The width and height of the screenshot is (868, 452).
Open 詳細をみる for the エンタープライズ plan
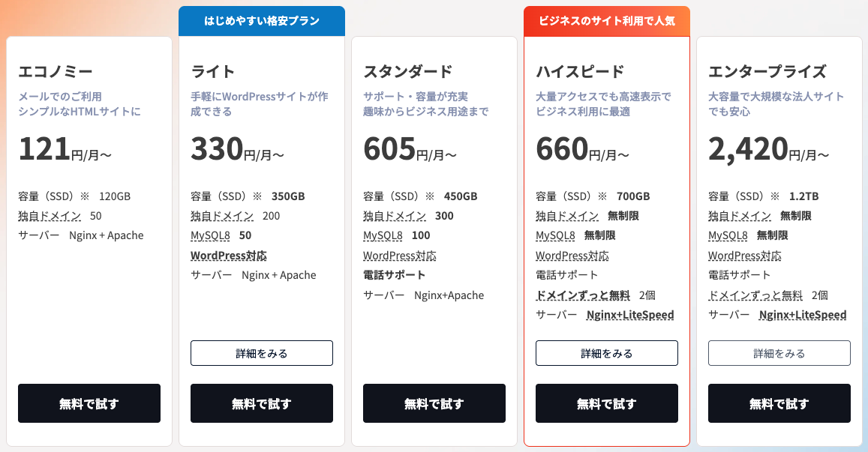[x=779, y=353]
